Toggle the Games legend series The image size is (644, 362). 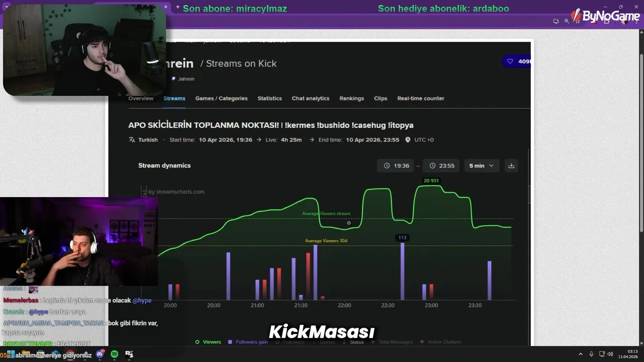324,342
